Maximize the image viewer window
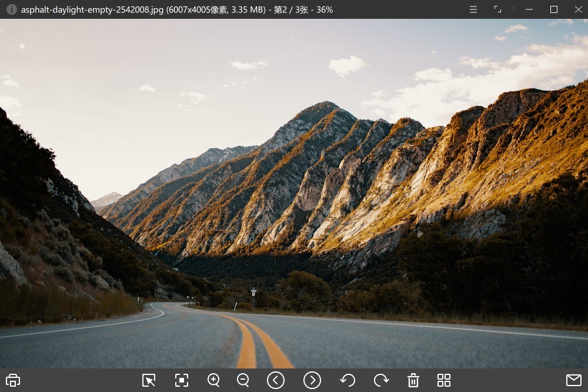Viewport: 588px width, 392px height. click(554, 9)
